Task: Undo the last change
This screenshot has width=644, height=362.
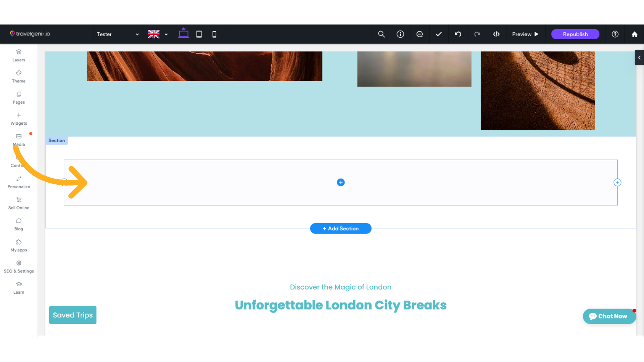Action: tap(458, 34)
